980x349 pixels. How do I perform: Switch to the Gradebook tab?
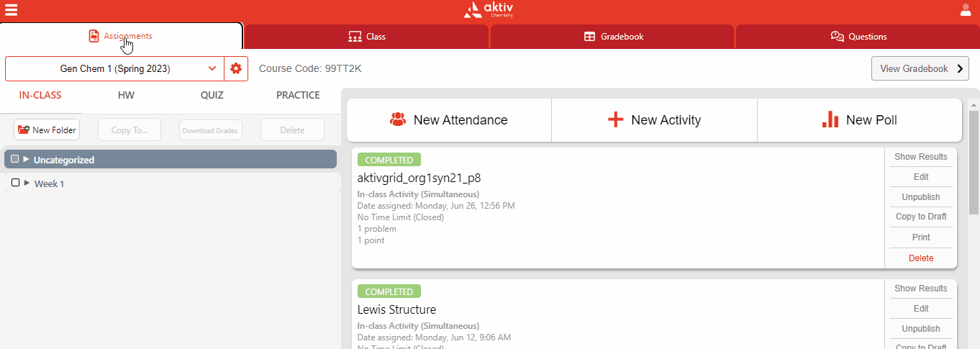(613, 37)
